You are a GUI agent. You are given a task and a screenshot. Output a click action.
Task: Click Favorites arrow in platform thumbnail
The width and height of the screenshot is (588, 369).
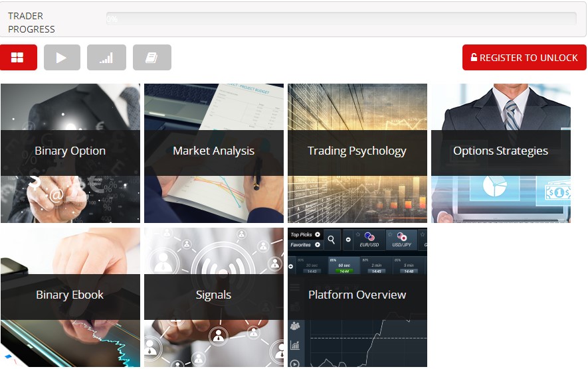(x=318, y=245)
